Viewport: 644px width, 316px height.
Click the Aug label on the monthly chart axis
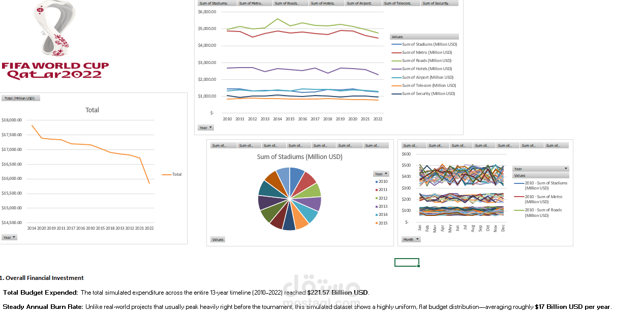pyautogui.click(x=473, y=228)
